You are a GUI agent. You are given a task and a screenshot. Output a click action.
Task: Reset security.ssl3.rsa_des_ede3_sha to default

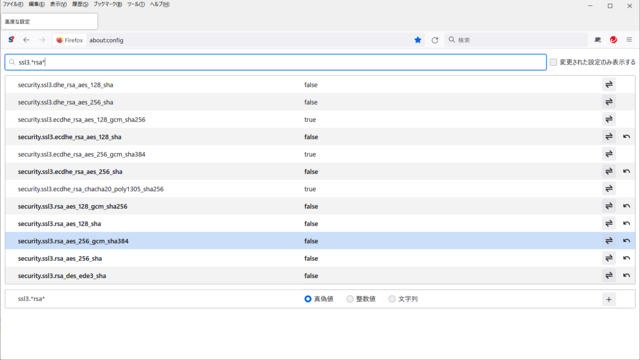tap(626, 276)
